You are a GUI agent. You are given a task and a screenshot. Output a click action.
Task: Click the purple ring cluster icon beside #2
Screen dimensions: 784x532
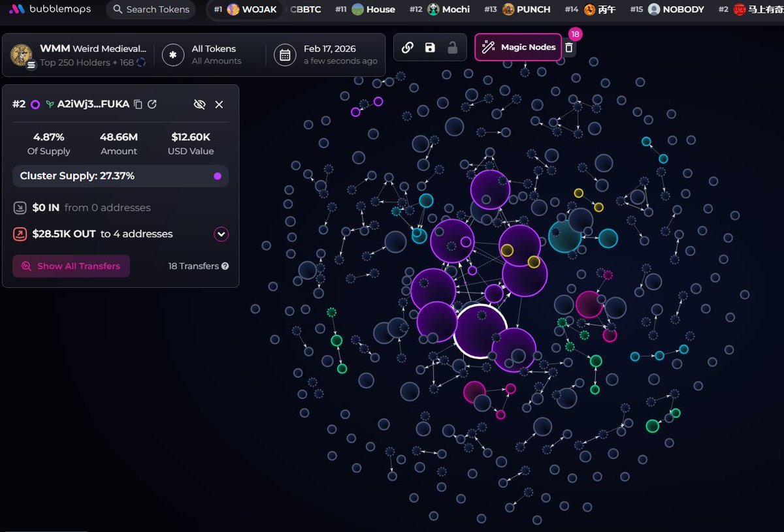click(x=35, y=104)
